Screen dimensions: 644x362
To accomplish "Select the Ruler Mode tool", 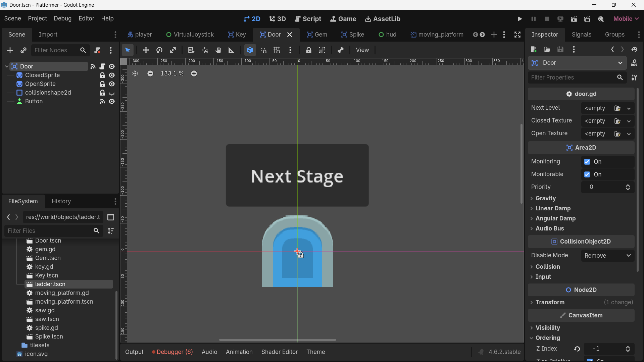I will pos(231,50).
